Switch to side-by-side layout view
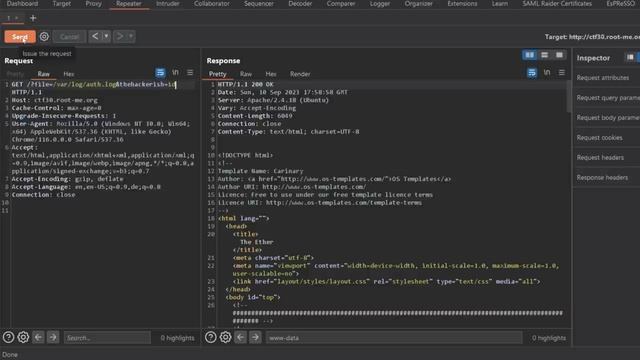640x360 pixels. point(529,55)
